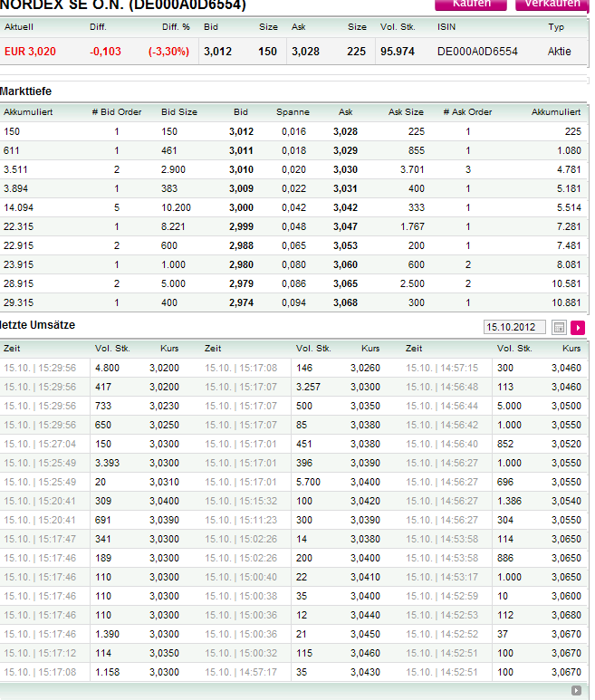Click bid price 3,012 in market depth table

click(241, 131)
